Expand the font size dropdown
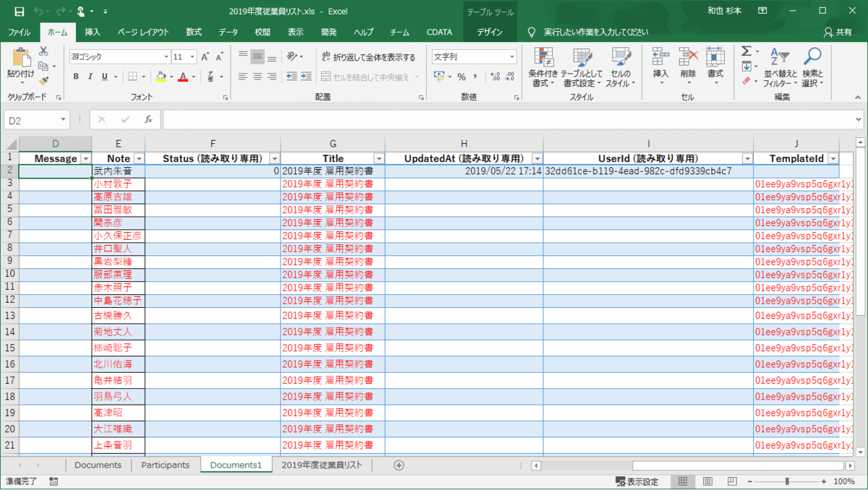 pos(192,56)
